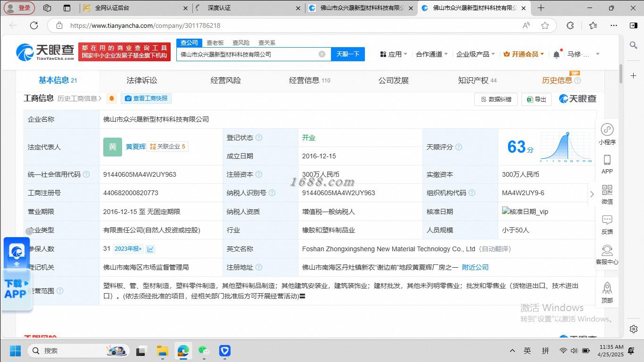The width and height of the screenshot is (644, 362).
Task: Expand the 企业级产品 dropdown
Action: 475,54
